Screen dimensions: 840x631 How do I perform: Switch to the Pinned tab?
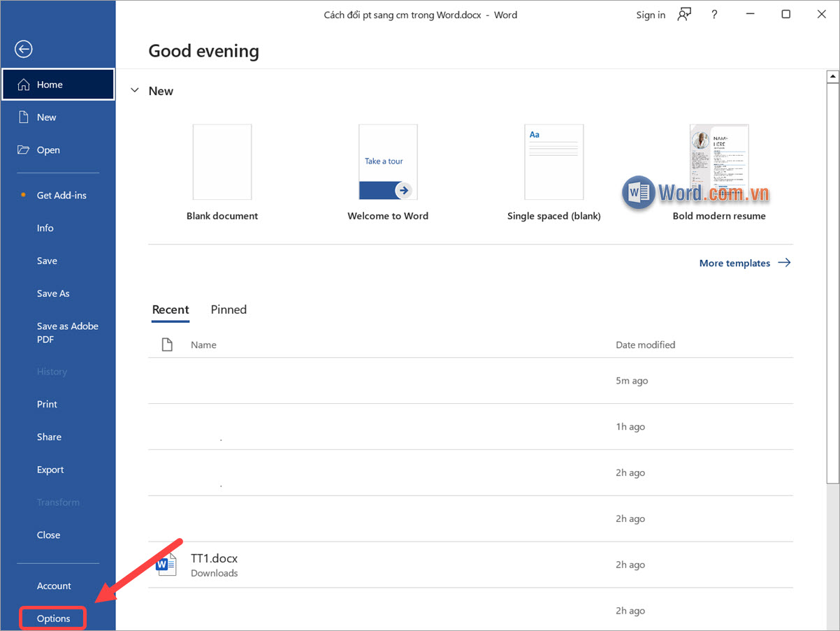pos(229,310)
